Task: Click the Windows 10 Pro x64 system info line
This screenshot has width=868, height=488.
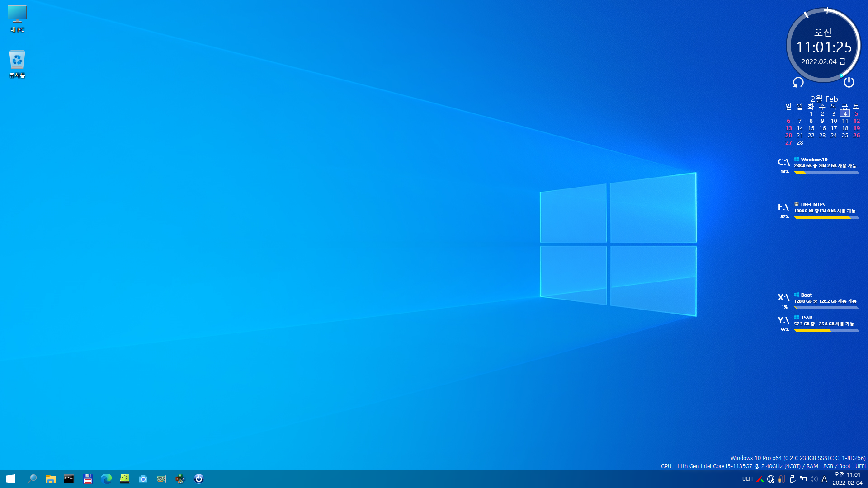Action: click(798, 458)
